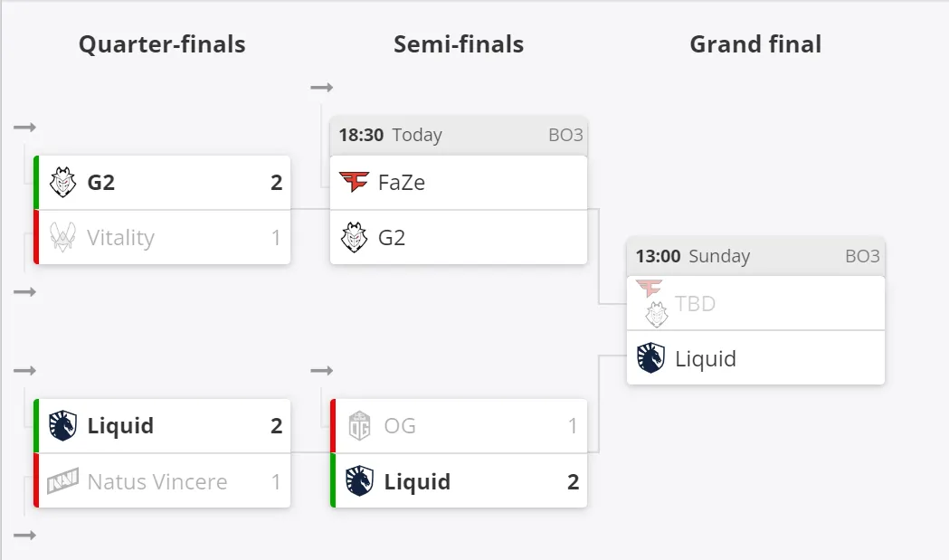Screen dimensions: 949x560
Task: Click the arrow below Natus Vincere row
Action: point(24,536)
